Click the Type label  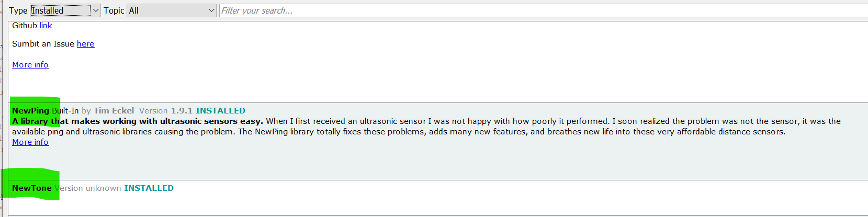(x=18, y=10)
